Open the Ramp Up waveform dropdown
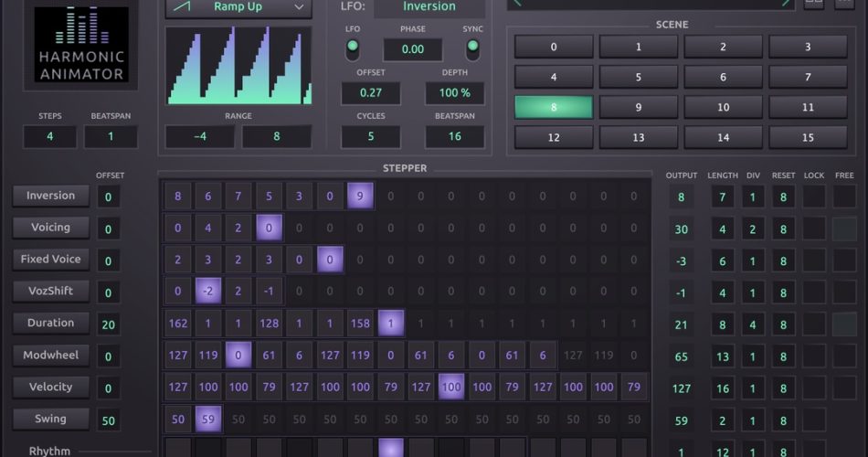The width and height of the screenshot is (868, 457). [238, 7]
